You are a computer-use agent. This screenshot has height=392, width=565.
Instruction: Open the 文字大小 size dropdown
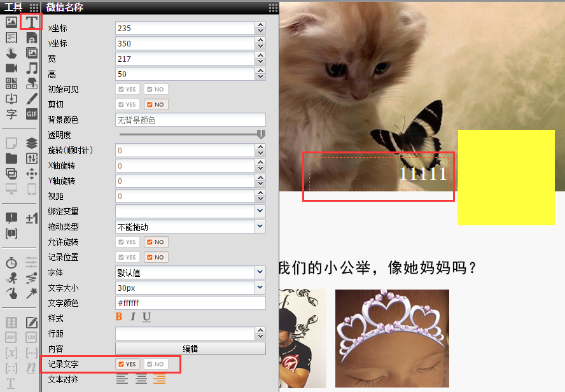[x=260, y=288]
